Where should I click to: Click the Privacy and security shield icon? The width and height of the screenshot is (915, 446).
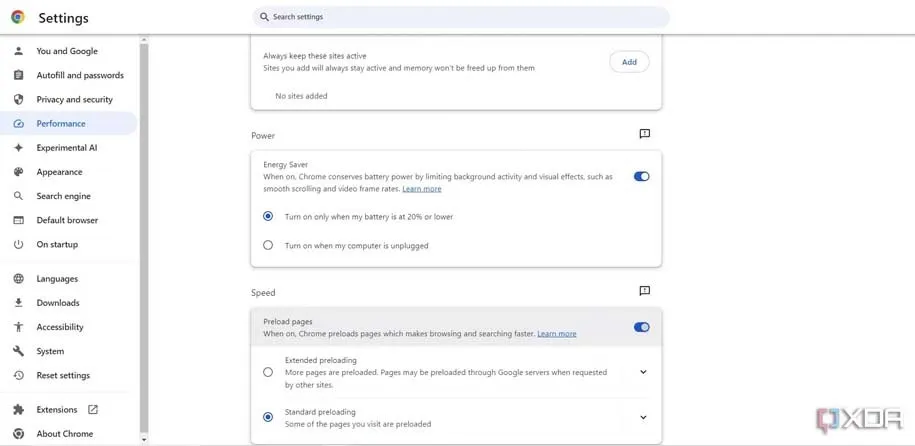click(x=18, y=99)
